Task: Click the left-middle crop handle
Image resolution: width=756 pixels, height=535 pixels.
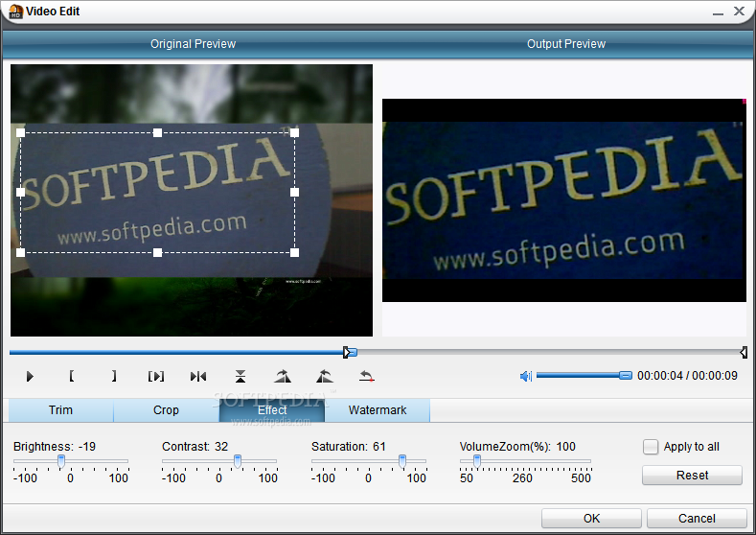Action: (x=21, y=193)
